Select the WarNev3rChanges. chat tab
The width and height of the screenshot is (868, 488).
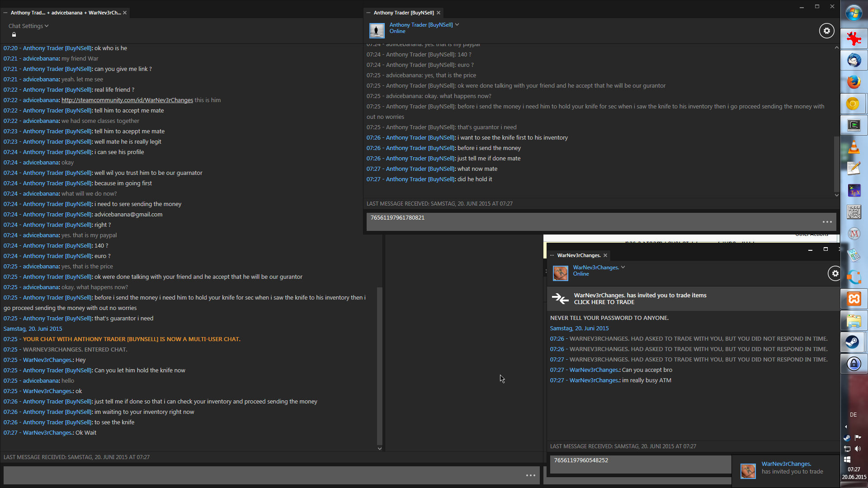point(579,255)
